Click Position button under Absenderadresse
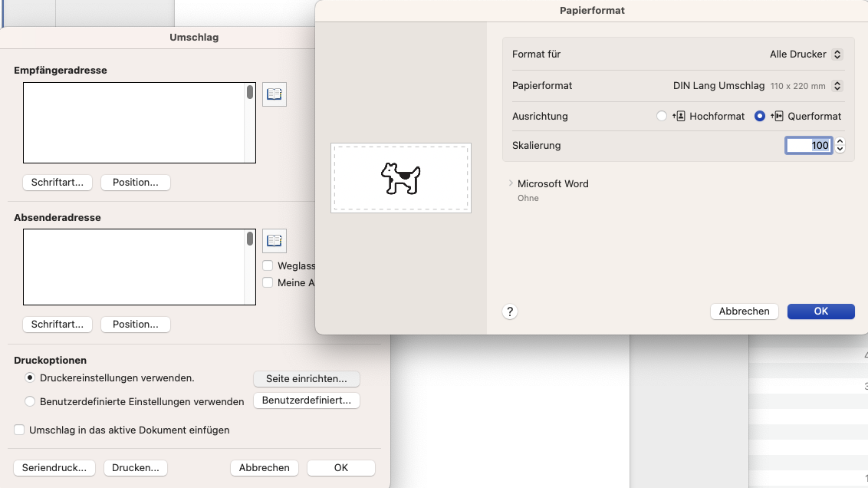 pyautogui.click(x=136, y=324)
